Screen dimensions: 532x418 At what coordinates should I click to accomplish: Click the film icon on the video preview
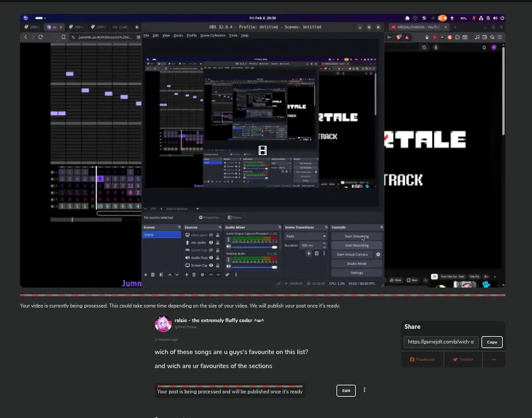262,150
